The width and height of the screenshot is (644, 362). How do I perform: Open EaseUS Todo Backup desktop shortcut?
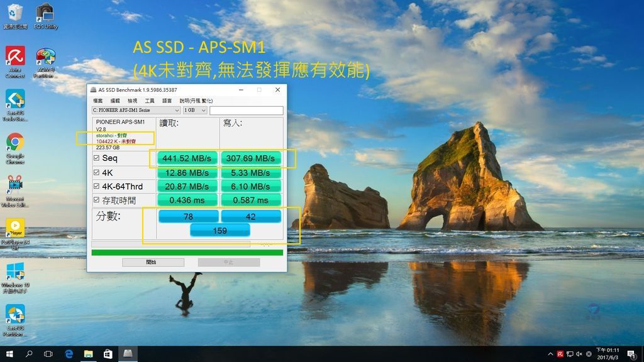[x=15, y=105]
